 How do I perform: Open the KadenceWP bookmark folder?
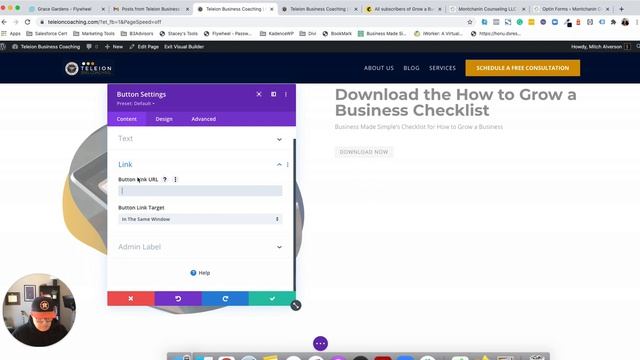tap(277, 33)
